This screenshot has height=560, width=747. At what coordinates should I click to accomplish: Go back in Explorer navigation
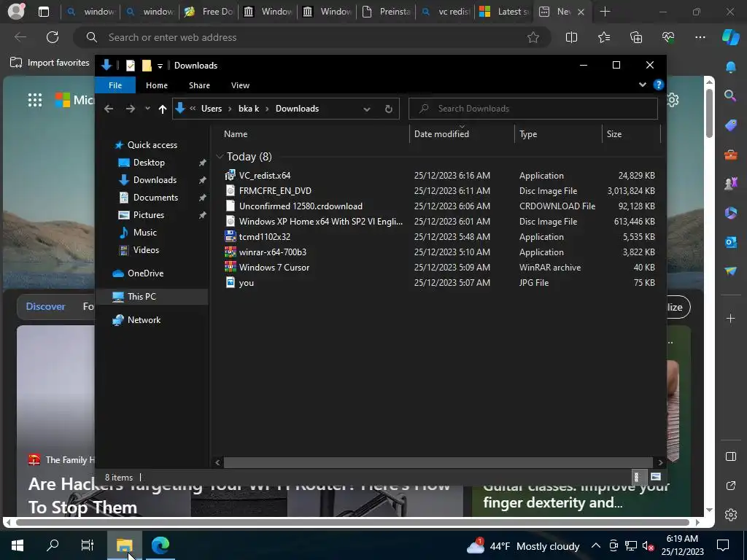click(109, 109)
